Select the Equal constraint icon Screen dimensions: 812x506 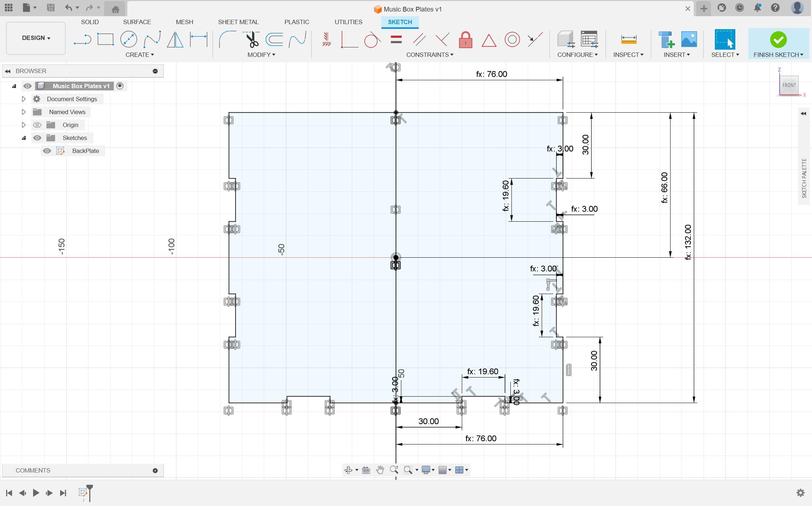coord(396,40)
